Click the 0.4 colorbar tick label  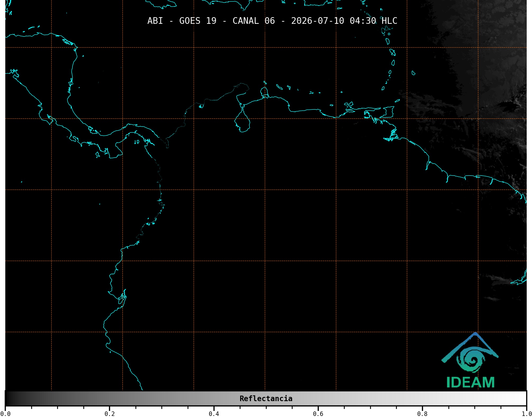pos(214,414)
